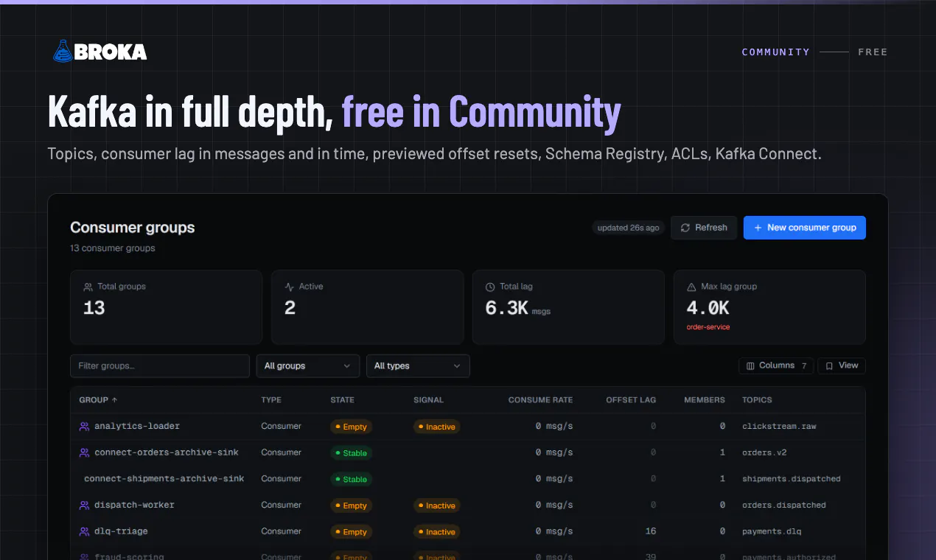Image resolution: width=936 pixels, height=560 pixels.
Task: Click the Stable badge for connect-orders-archive-sink
Action: (351, 453)
